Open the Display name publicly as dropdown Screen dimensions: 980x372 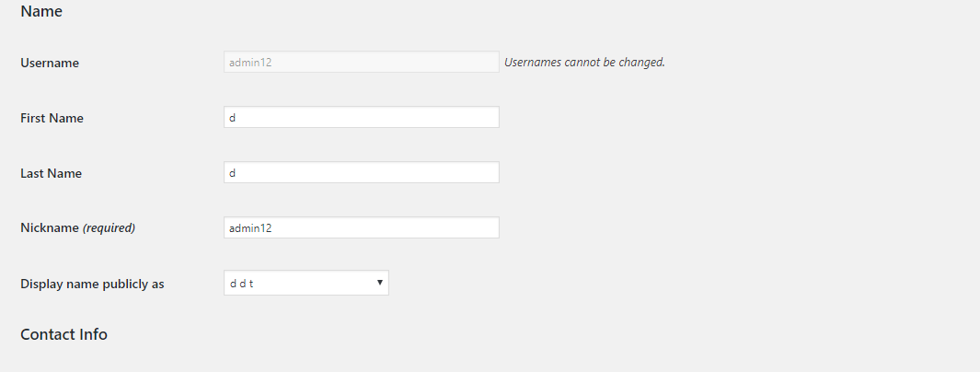(306, 284)
